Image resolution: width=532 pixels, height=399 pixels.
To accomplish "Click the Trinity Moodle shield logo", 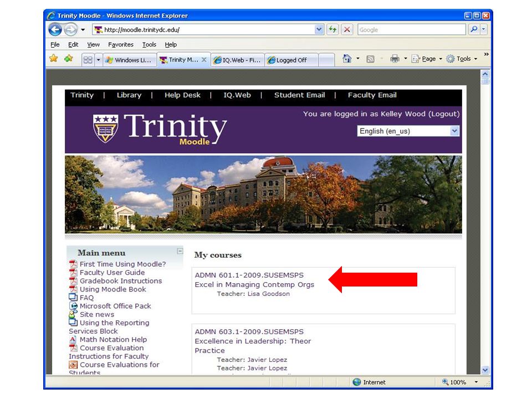I will 105,128.
